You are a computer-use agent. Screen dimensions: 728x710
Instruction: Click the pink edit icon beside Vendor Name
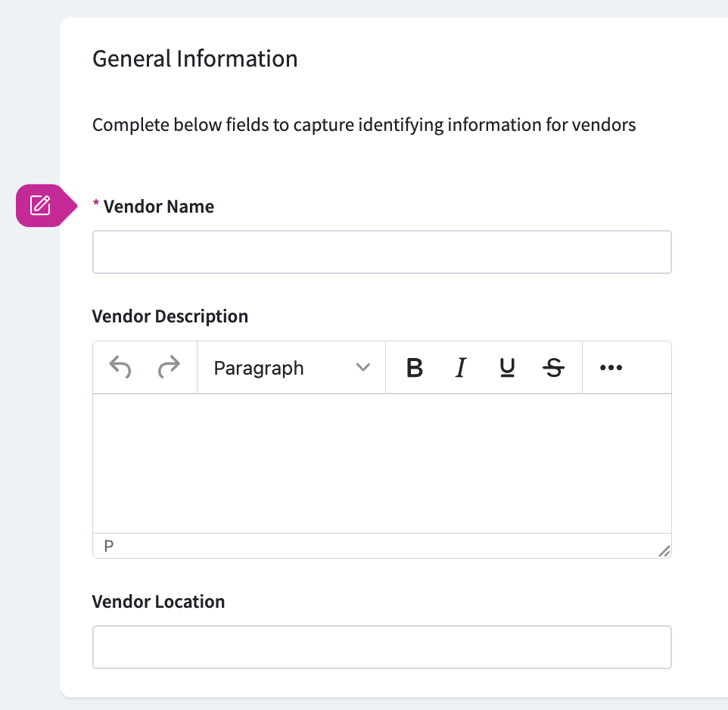click(41, 205)
